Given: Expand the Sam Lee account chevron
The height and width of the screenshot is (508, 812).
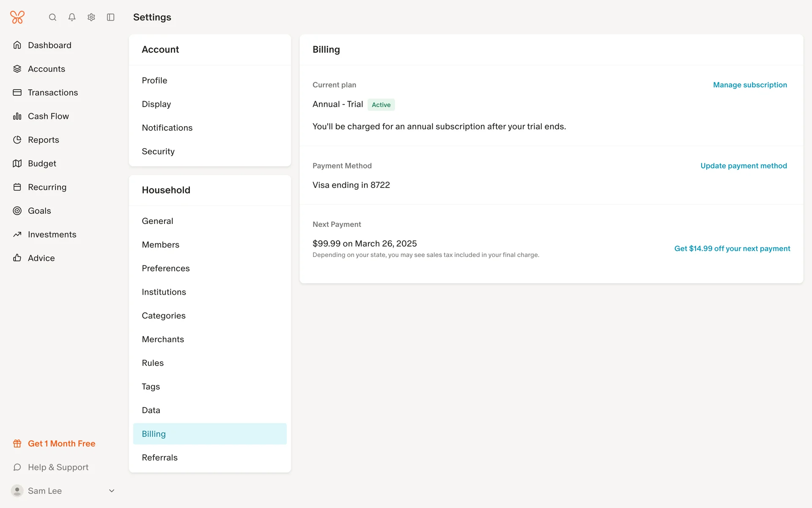Looking at the screenshot, I should [112, 491].
